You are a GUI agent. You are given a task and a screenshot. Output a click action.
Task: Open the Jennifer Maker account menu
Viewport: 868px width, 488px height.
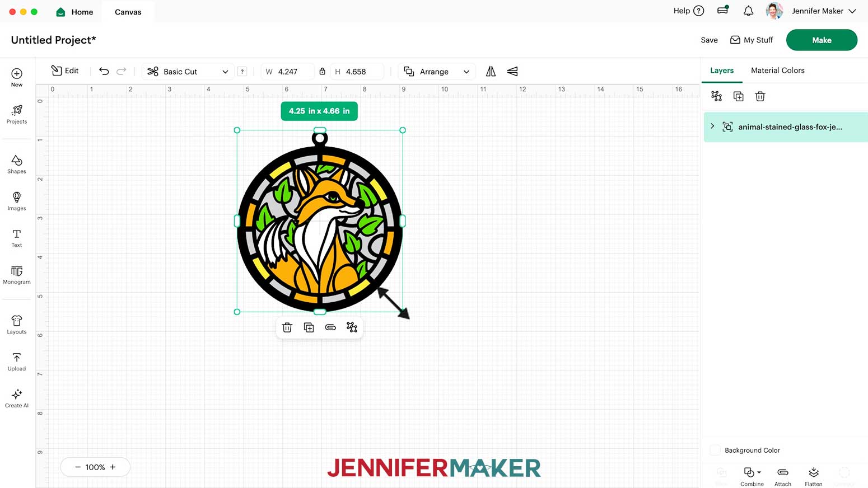824,11
